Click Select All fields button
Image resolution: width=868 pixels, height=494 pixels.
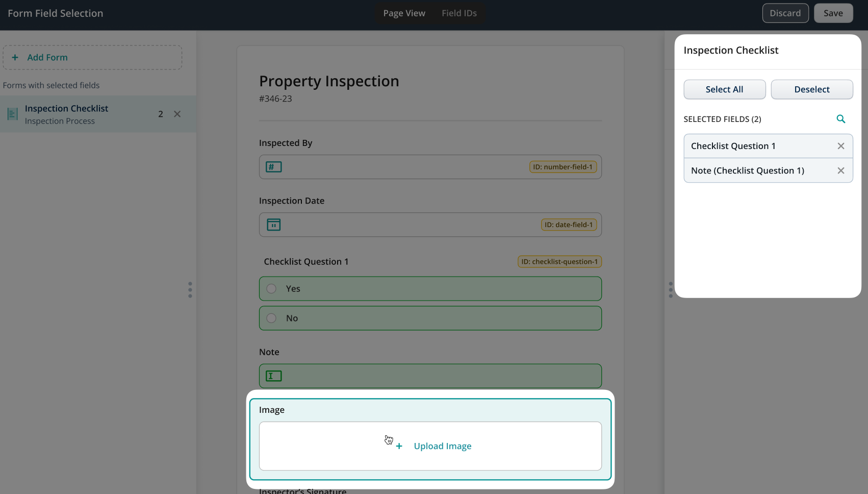coord(724,89)
